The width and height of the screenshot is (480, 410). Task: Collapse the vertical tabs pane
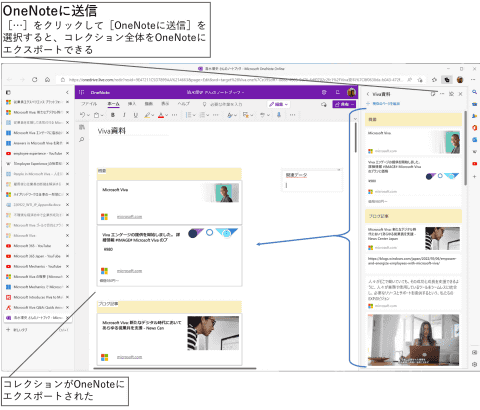coord(67,92)
